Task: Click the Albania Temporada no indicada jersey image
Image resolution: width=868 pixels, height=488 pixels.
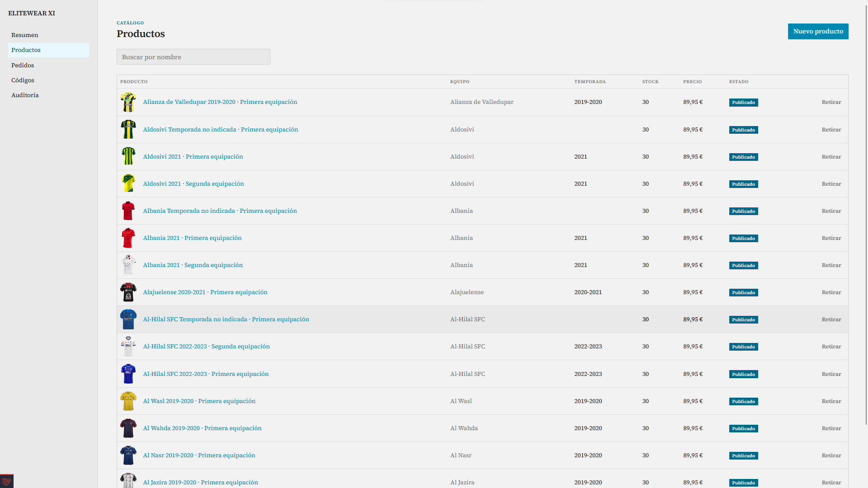Action: click(128, 211)
